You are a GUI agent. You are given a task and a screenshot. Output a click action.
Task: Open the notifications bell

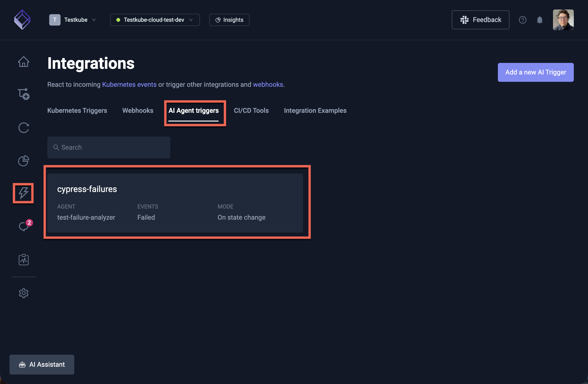point(540,20)
